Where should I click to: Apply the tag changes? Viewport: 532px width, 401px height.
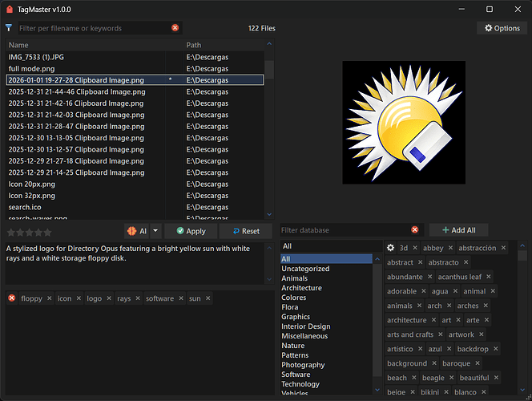(191, 231)
